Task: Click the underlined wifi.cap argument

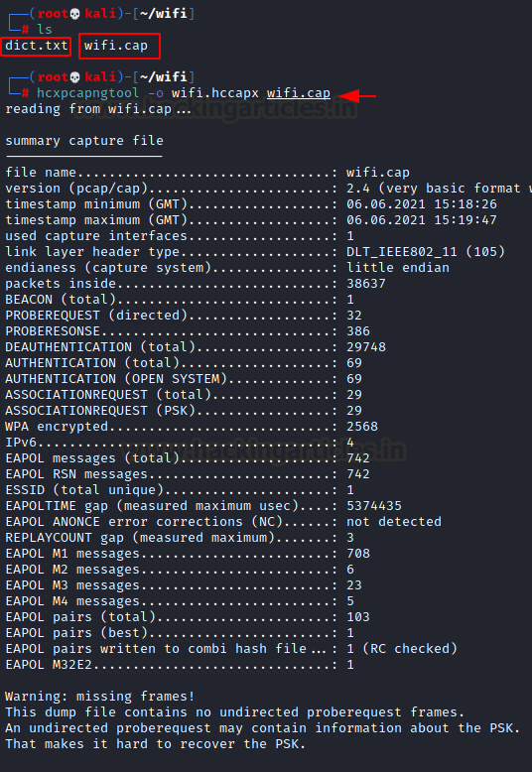Action: click(299, 93)
